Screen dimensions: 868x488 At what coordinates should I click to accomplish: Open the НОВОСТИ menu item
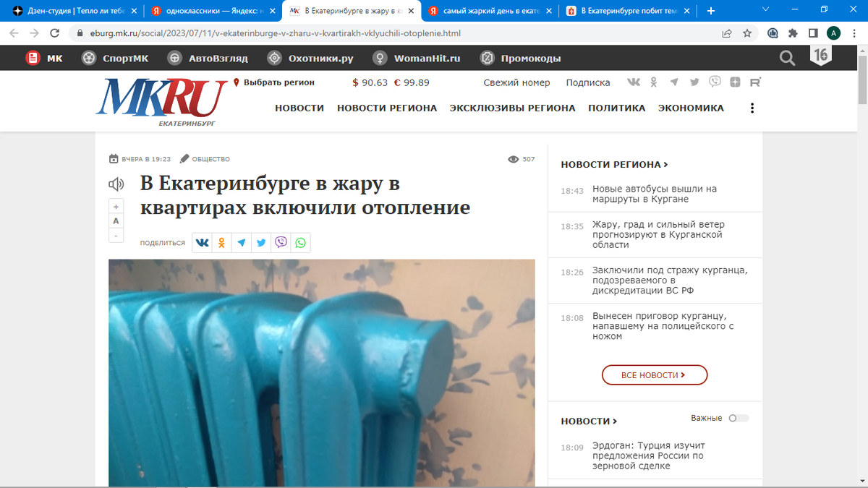(x=299, y=108)
